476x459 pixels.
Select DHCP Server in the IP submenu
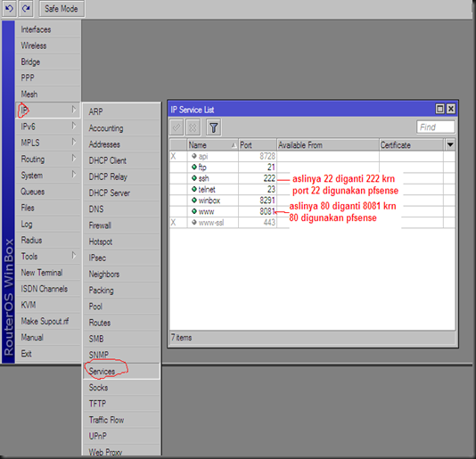121,193
